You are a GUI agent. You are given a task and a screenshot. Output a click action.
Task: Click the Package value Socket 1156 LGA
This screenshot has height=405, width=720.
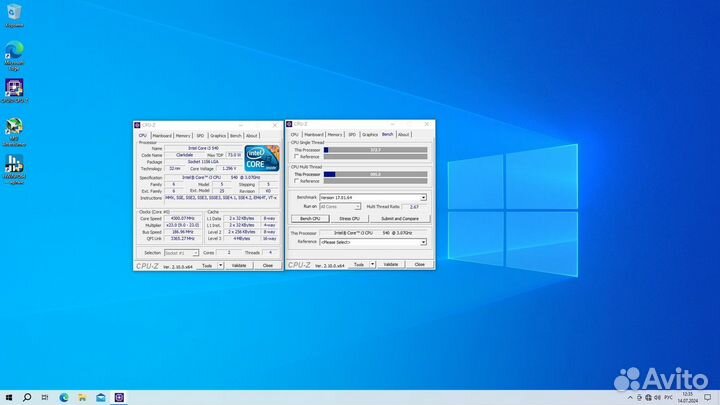pyautogui.click(x=203, y=162)
